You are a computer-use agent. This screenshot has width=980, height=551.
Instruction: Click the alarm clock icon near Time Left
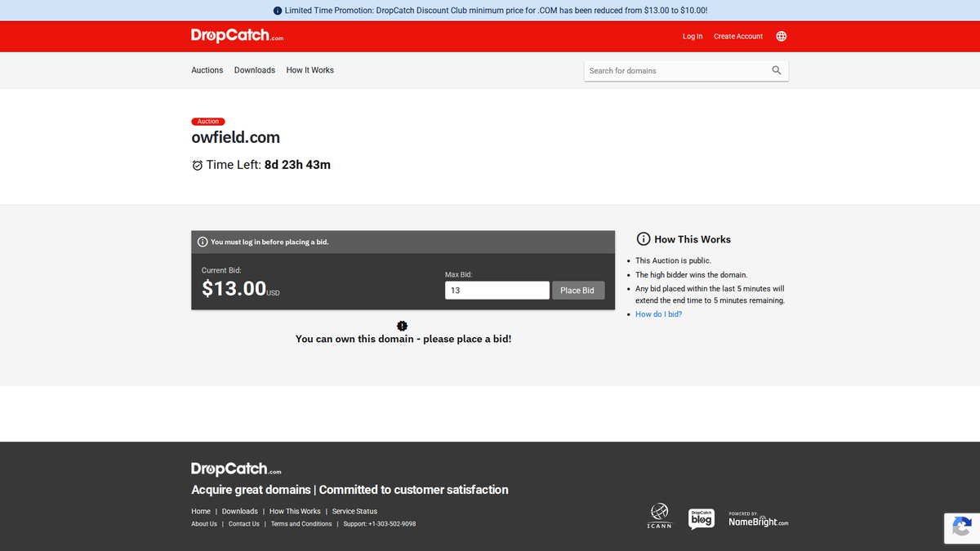[197, 165]
